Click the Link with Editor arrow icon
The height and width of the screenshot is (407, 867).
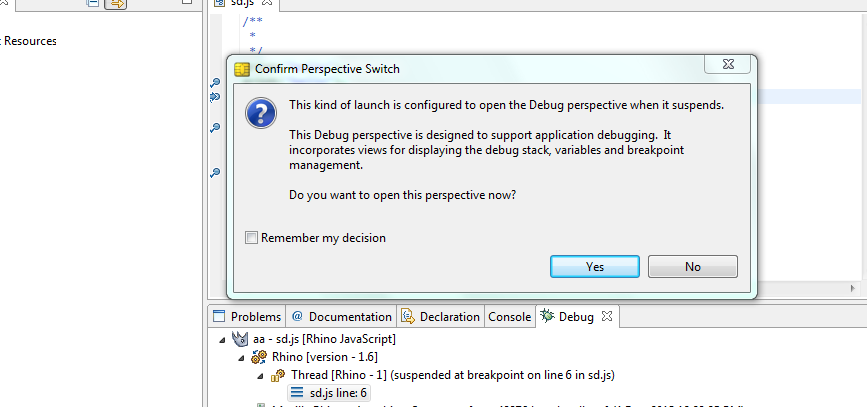pyautogui.click(x=116, y=4)
